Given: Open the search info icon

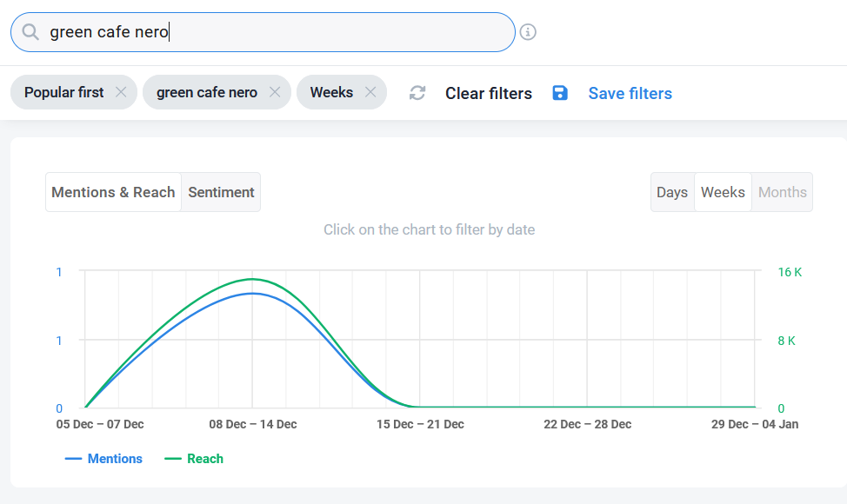Looking at the screenshot, I should pyautogui.click(x=528, y=32).
